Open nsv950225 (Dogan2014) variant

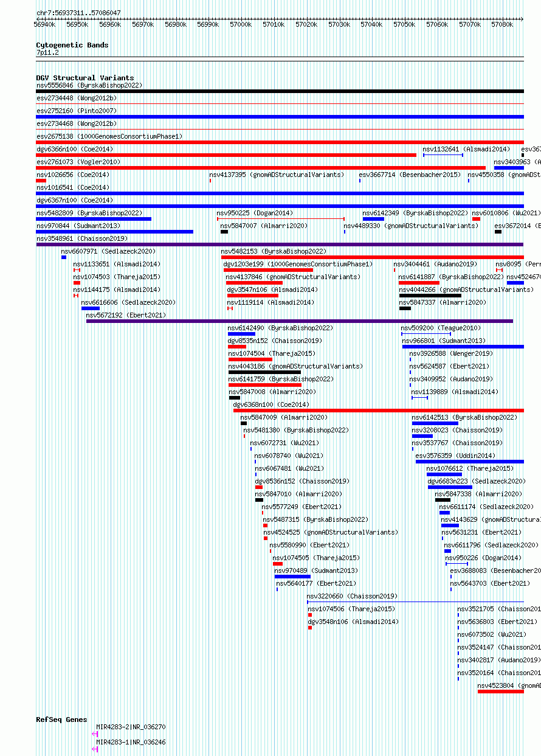pos(255,213)
